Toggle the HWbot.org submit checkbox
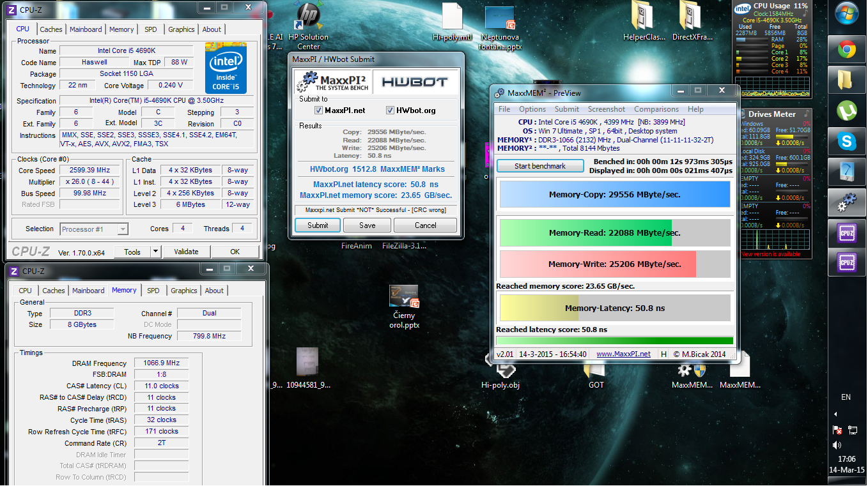Screen dimensions: 868x486 391,110
